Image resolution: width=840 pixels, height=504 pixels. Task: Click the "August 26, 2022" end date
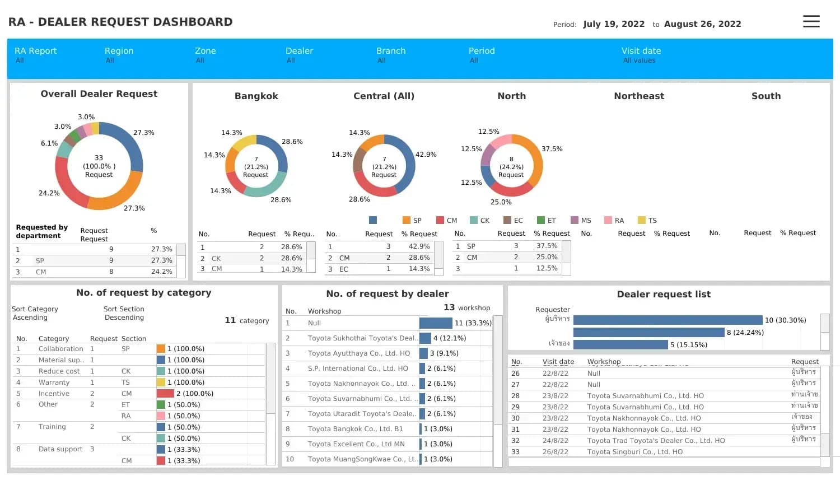(702, 24)
